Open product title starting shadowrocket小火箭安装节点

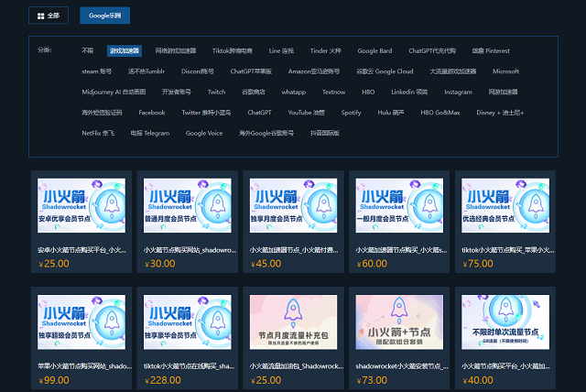point(402,366)
